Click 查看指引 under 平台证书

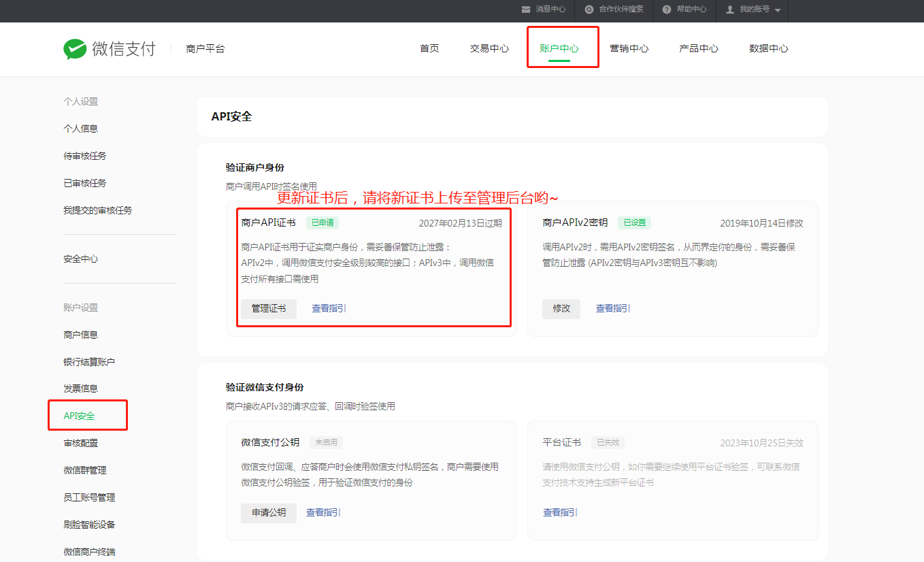(560, 512)
